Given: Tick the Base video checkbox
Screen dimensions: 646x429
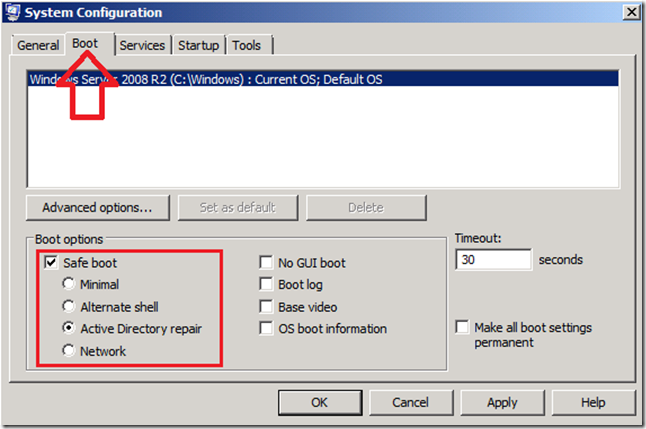Looking at the screenshot, I should 266,307.
